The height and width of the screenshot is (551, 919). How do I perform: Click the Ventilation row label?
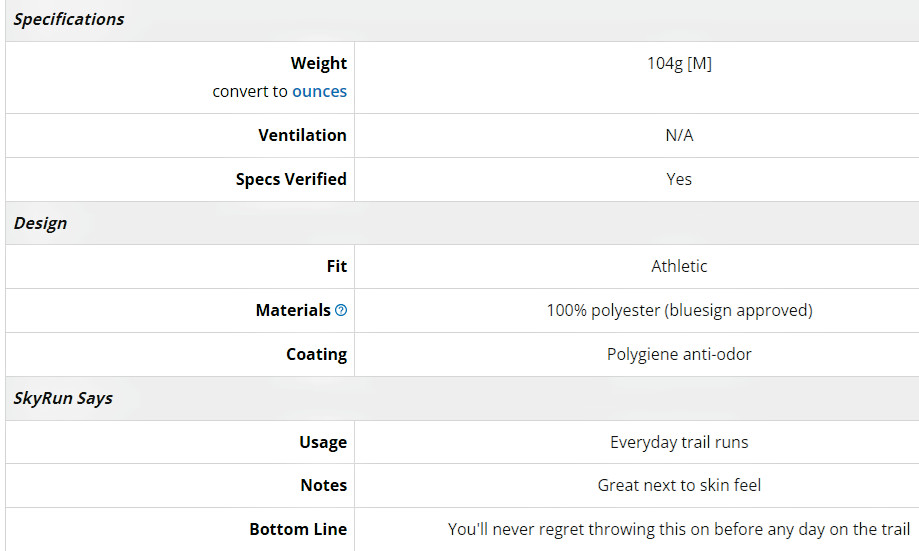pos(302,135)
